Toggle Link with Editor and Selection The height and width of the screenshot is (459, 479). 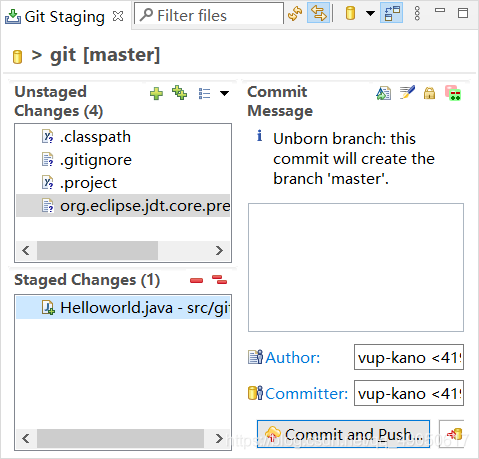(x=319, y=13)
